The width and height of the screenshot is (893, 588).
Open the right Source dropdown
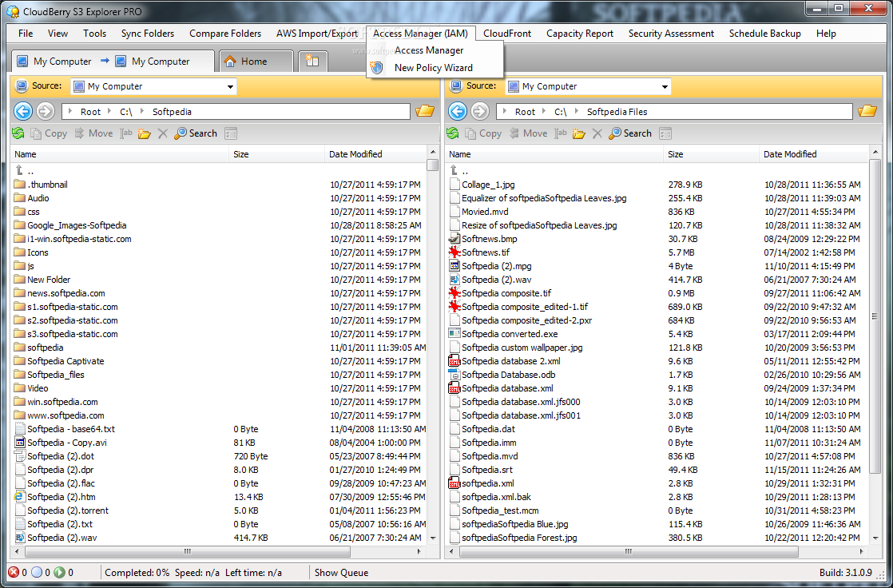coord(665,86)
